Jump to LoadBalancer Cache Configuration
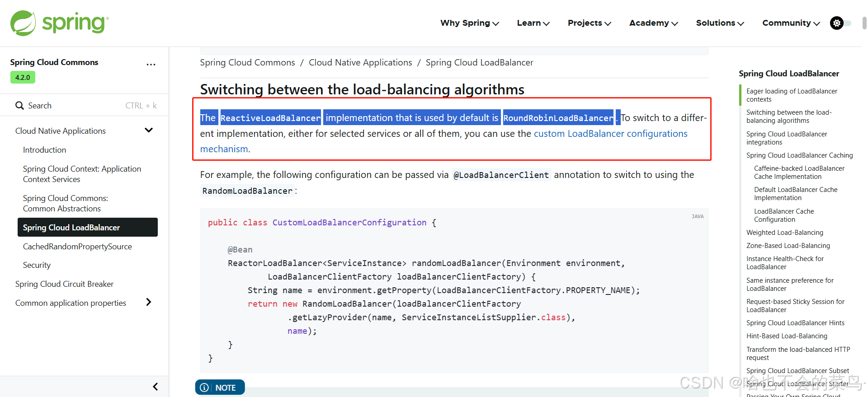The image size is (868, 397). point(784,215)
